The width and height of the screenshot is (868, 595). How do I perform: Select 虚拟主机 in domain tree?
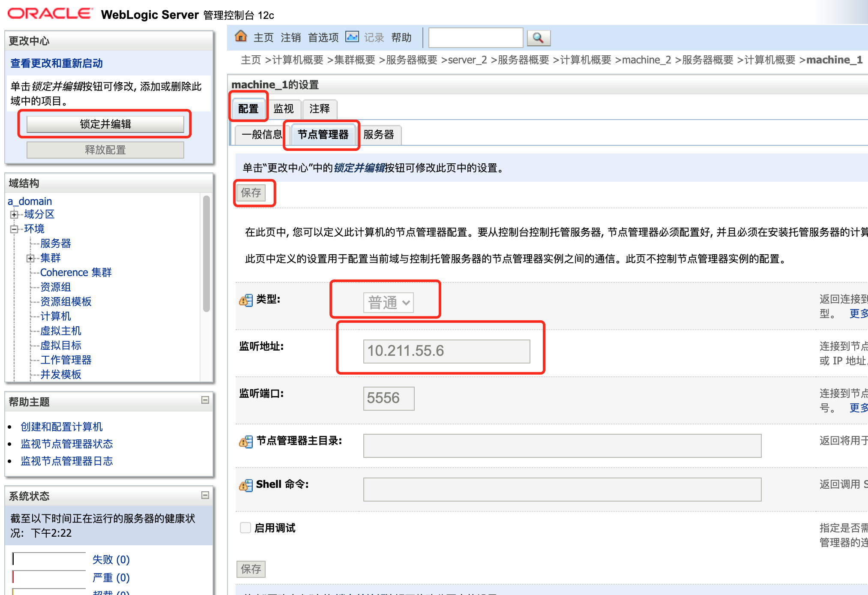click(61, 331)
